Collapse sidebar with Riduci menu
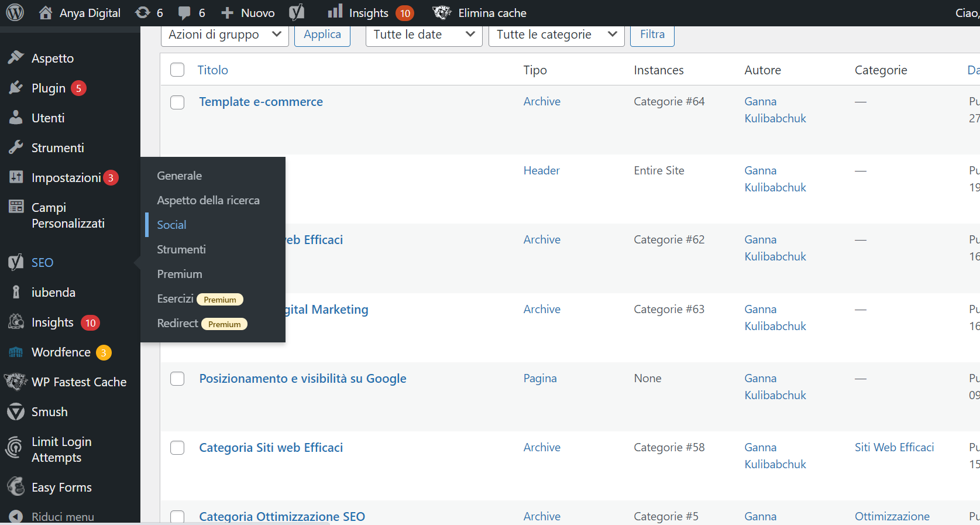The width and height of the screenshot is (980, 525). coord(62,517)
